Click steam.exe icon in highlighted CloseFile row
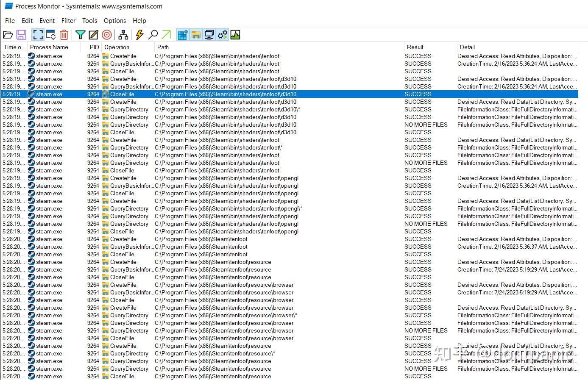This screenshot has height=380, width=588. [31, 94]
